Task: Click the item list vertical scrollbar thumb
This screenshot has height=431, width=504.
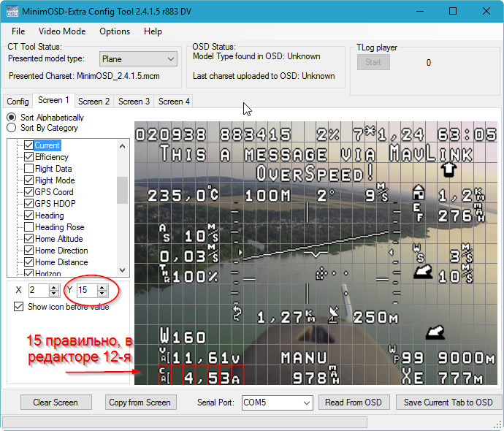Action: click(122, 189)
